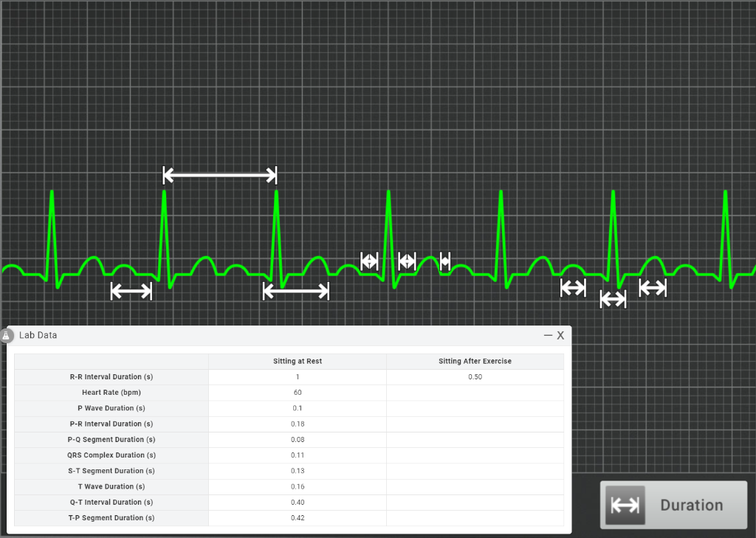
Task: Select the small marker left of the fourth beat
Action: [x=369, y=261]
